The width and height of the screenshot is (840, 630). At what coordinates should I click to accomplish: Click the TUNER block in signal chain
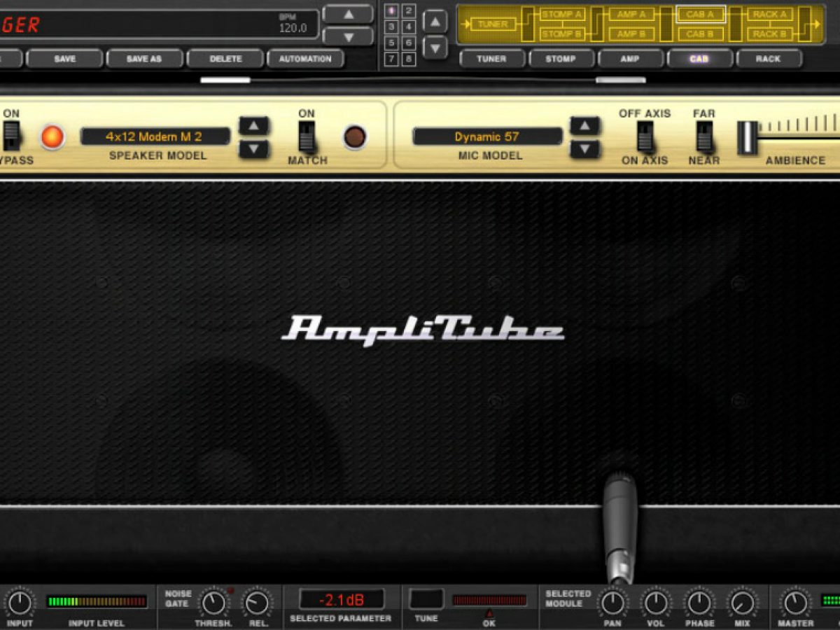(x=493, y=24)
